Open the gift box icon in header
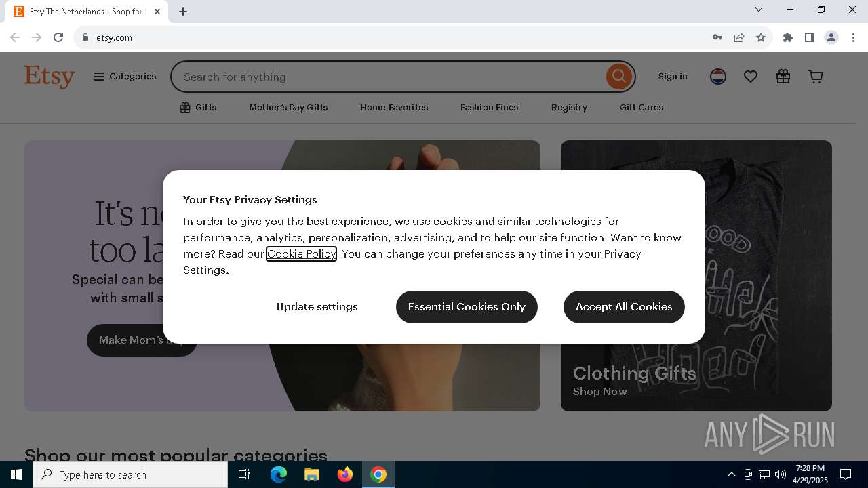 click(x=783, y=77)
